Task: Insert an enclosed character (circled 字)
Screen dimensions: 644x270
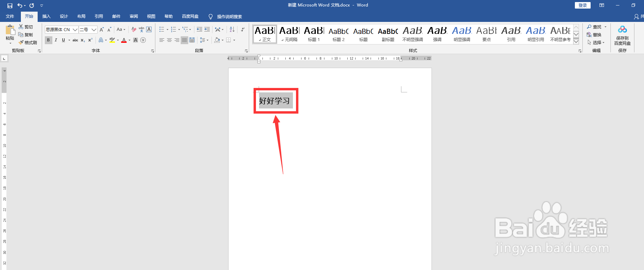Action: [x=143, y=40]
